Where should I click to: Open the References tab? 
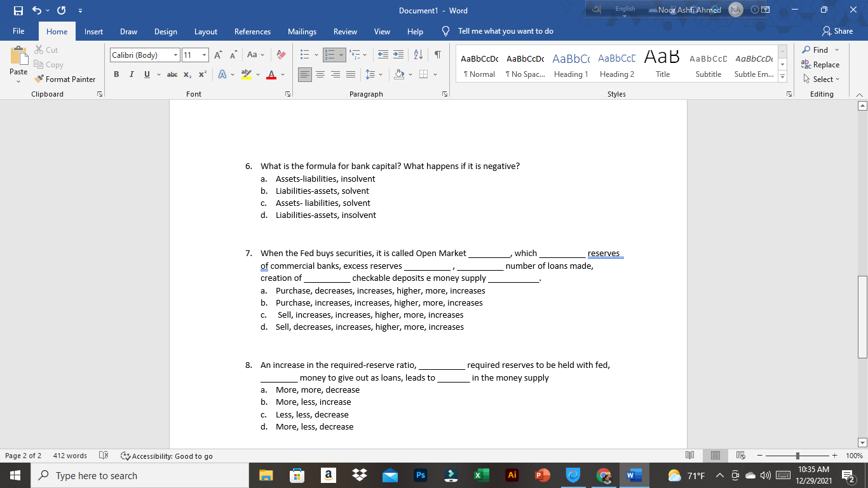pyautogui.click(x=252, y=30)
